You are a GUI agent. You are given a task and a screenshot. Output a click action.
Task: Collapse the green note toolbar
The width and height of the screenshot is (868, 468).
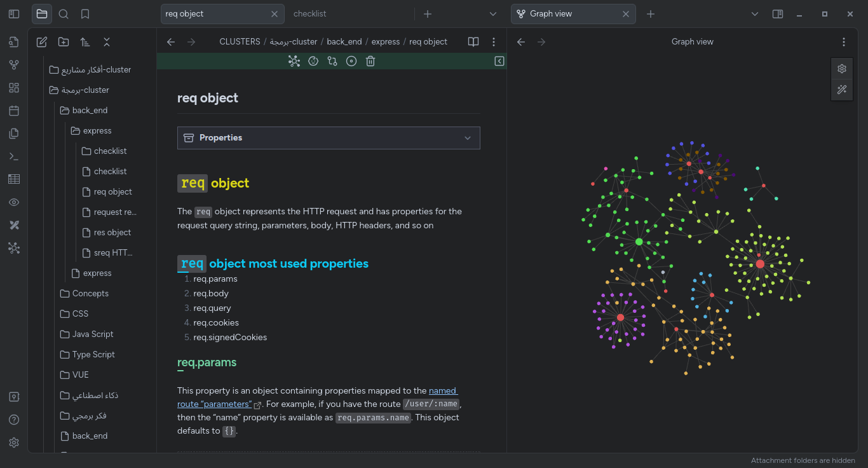click(499, 61)
